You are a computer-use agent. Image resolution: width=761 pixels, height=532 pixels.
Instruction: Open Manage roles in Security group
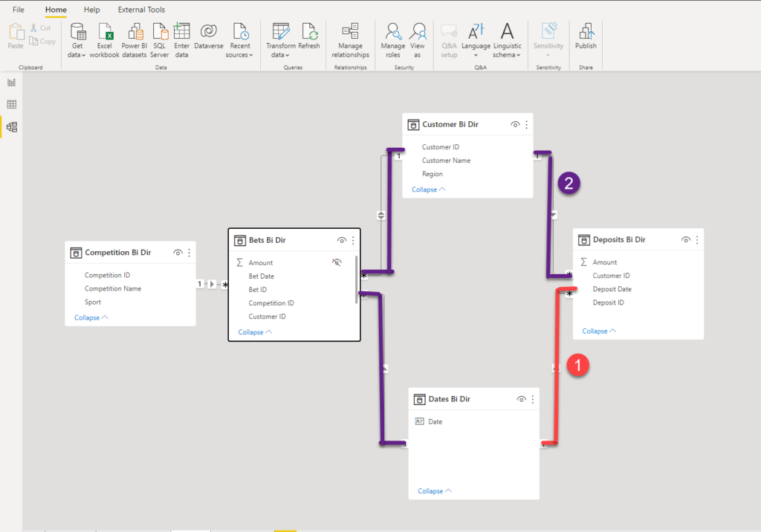click(x=392, y=41)
